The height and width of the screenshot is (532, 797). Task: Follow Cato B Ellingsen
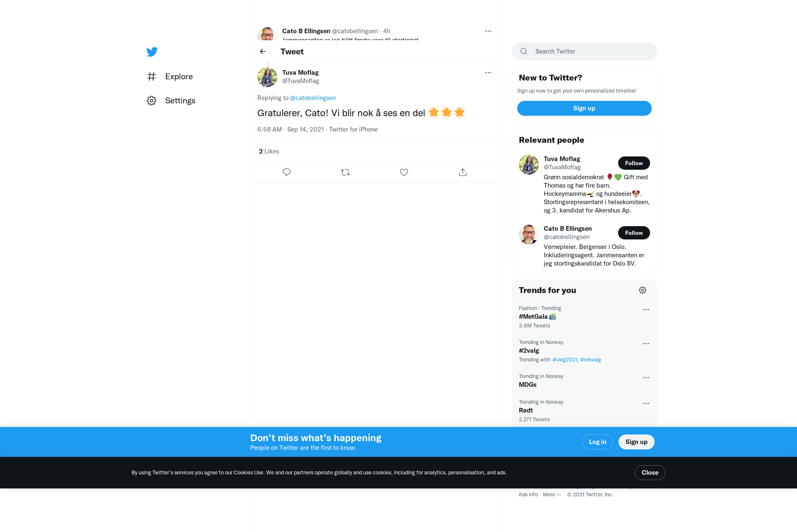[x=634, y=233]
